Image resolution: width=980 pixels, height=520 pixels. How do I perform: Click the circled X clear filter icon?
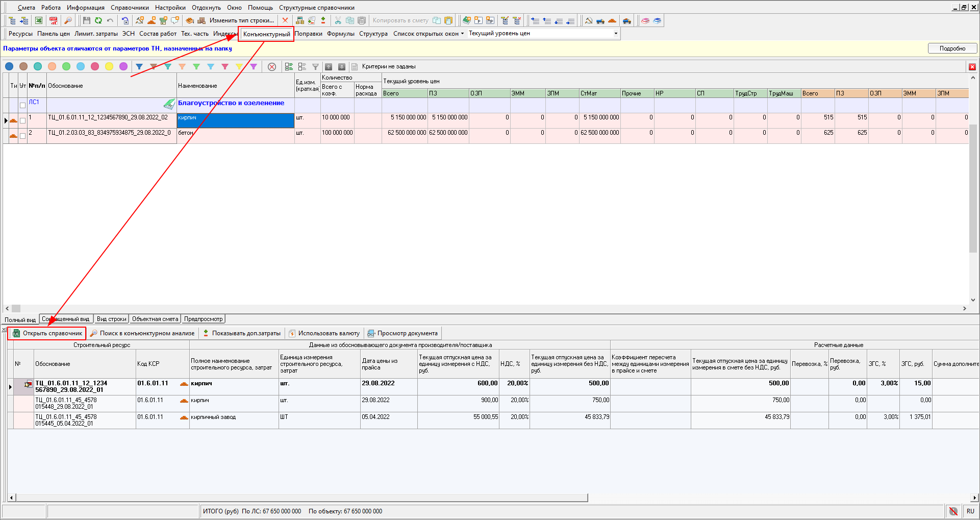pyautogui.click(x=272, y=67)
